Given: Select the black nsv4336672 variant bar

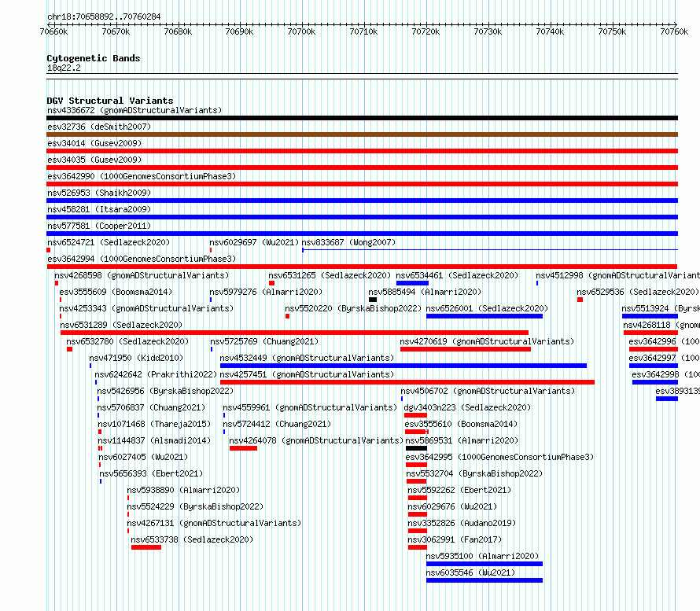Looking at the screenshot, I should (362, 118).
